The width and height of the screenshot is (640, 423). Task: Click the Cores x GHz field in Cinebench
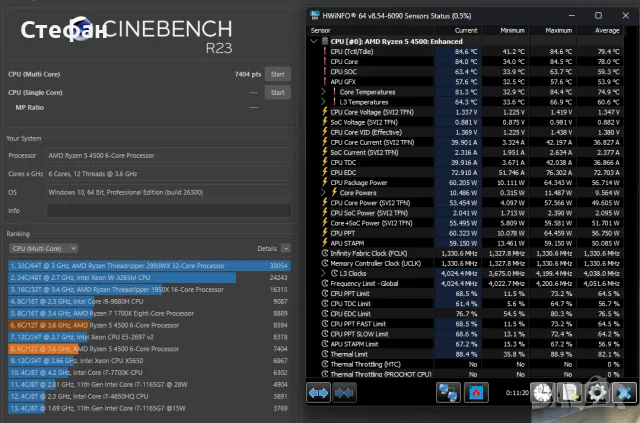click(169, 174)
